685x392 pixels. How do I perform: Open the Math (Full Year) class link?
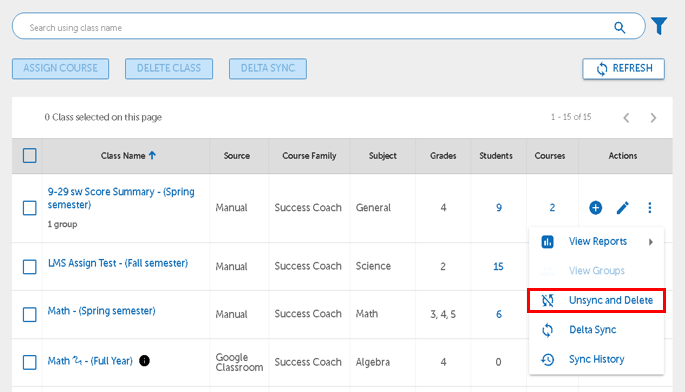90,361
